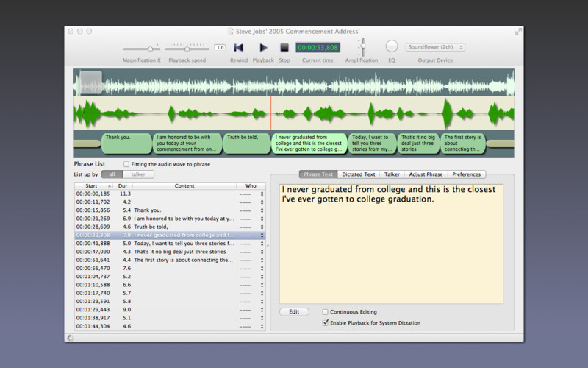Start playback with the Play icon

click(263, 48)
